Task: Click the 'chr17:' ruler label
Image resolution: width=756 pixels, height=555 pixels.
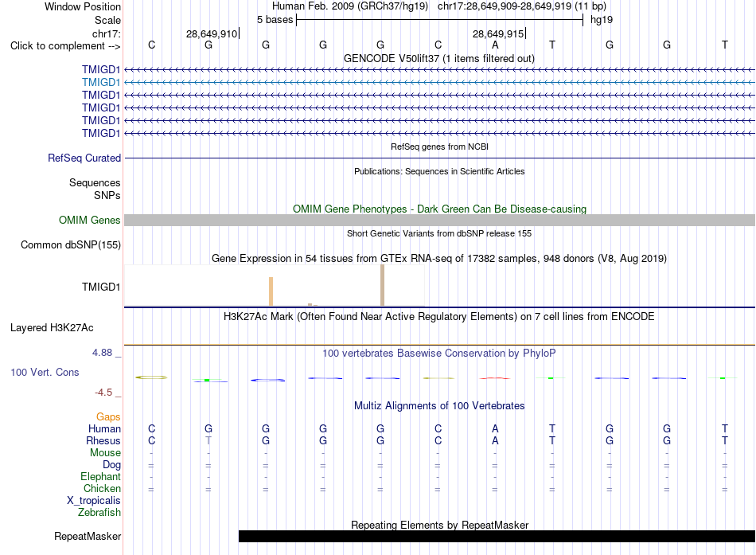Action: [x=107, y=33]
